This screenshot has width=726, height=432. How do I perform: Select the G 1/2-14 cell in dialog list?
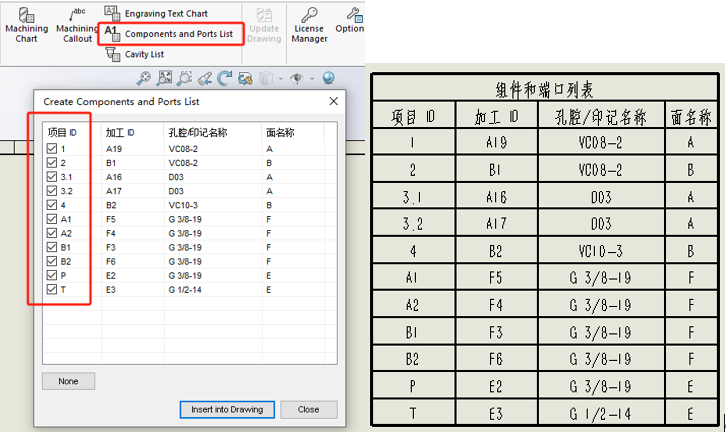185,289
